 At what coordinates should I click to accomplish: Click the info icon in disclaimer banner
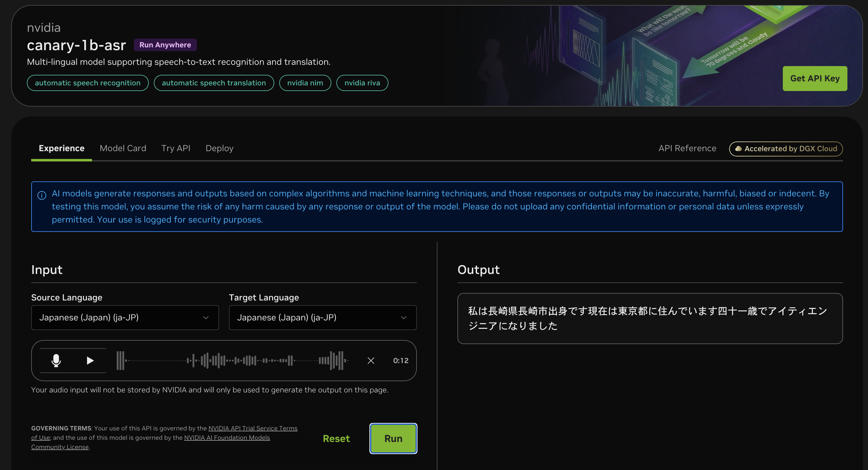42,195
